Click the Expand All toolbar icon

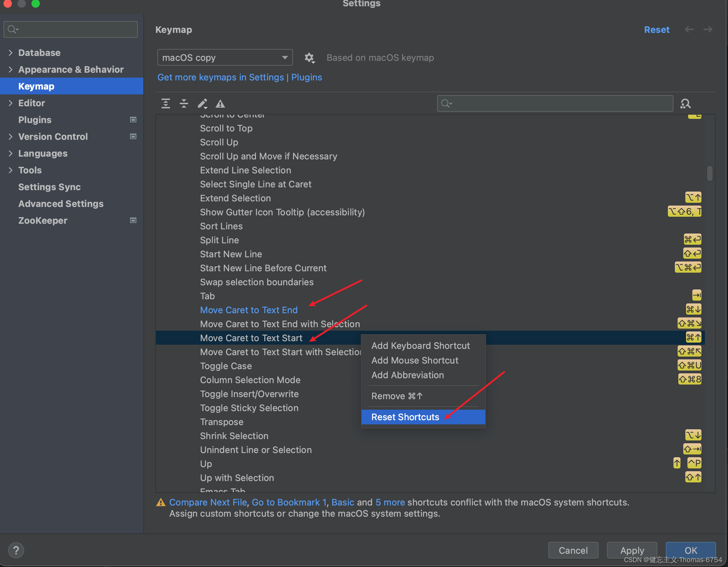point(166,103)
